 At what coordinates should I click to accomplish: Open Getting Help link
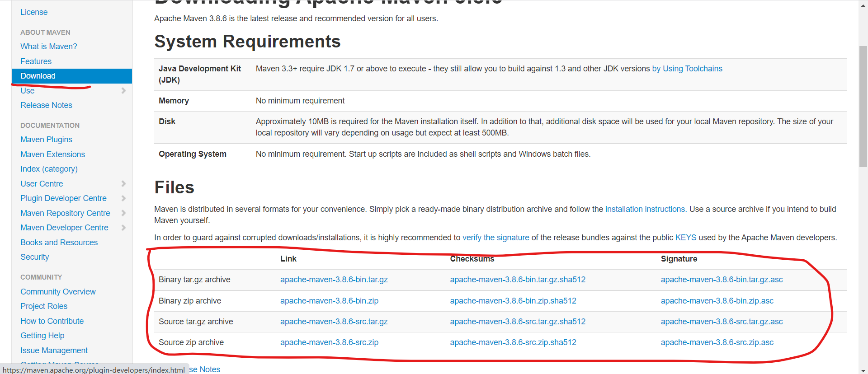[42, 336]
